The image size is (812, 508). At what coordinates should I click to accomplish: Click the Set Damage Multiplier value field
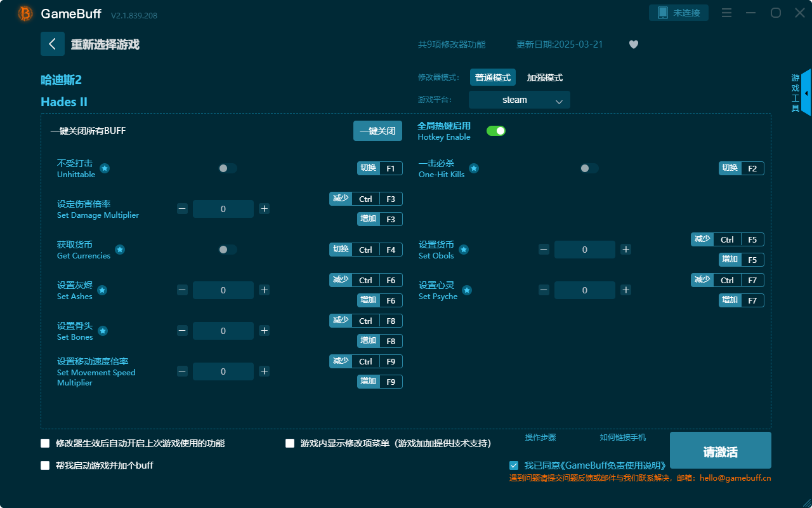pyautogui.click(x=223, y=208)
